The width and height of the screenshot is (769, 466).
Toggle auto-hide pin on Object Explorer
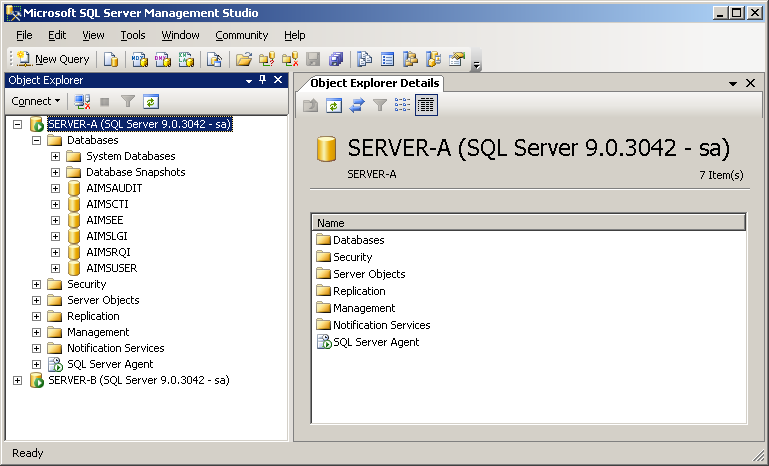[263, 80]
